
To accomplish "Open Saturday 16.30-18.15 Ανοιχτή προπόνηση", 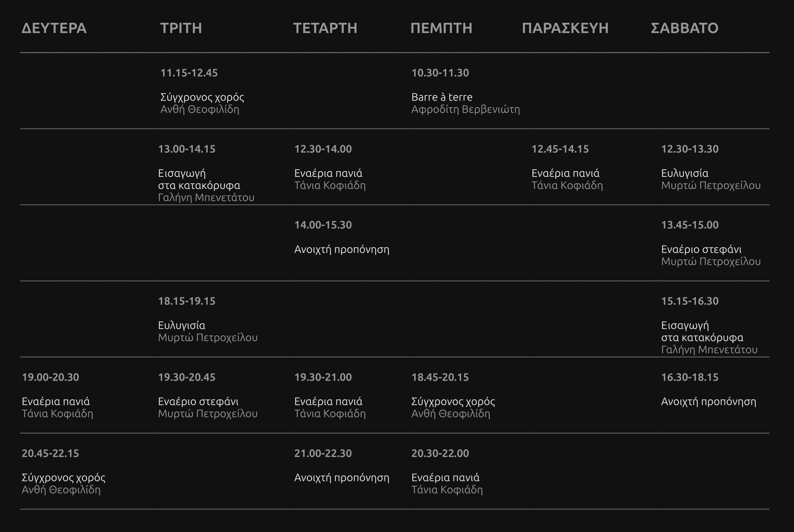I will coord(708,401).
